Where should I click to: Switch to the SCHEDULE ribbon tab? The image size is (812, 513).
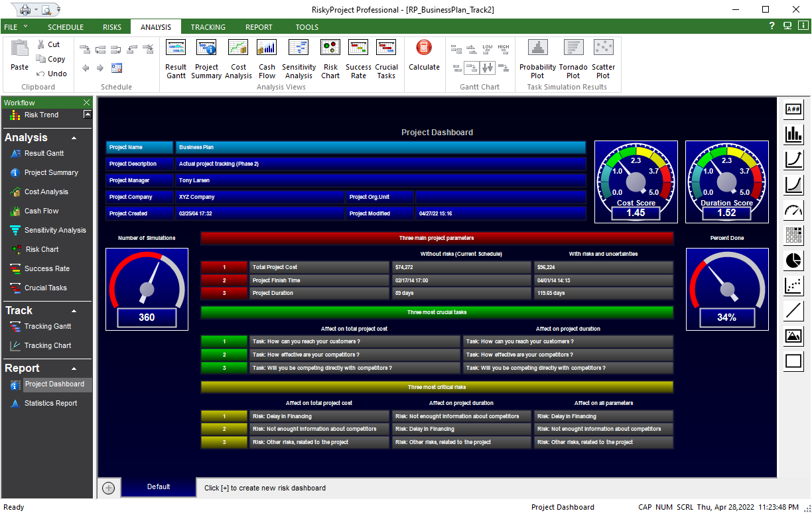tap(66, 27)
